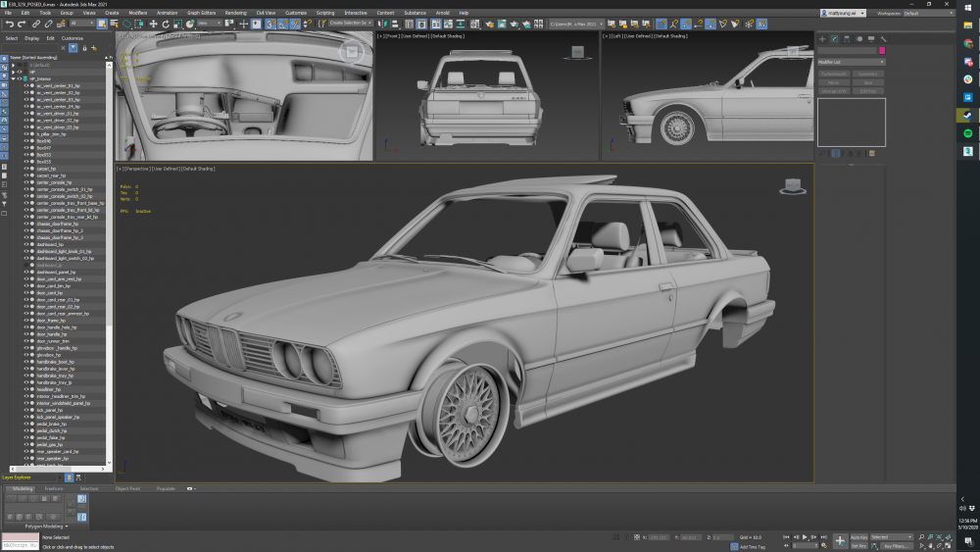980x552 pixels.
Task: Open the Arnold menu
Action: (x=443, y=13)
